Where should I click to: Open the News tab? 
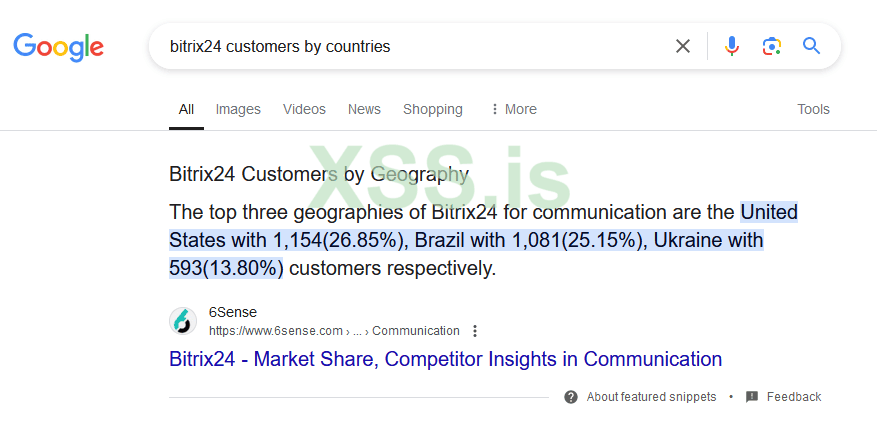tap(364, 109)
